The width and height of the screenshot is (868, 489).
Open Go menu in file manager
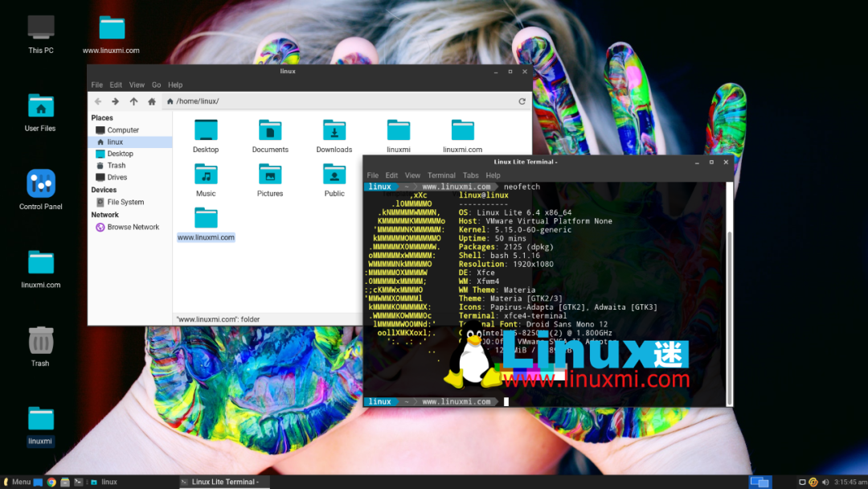(156, 84)
